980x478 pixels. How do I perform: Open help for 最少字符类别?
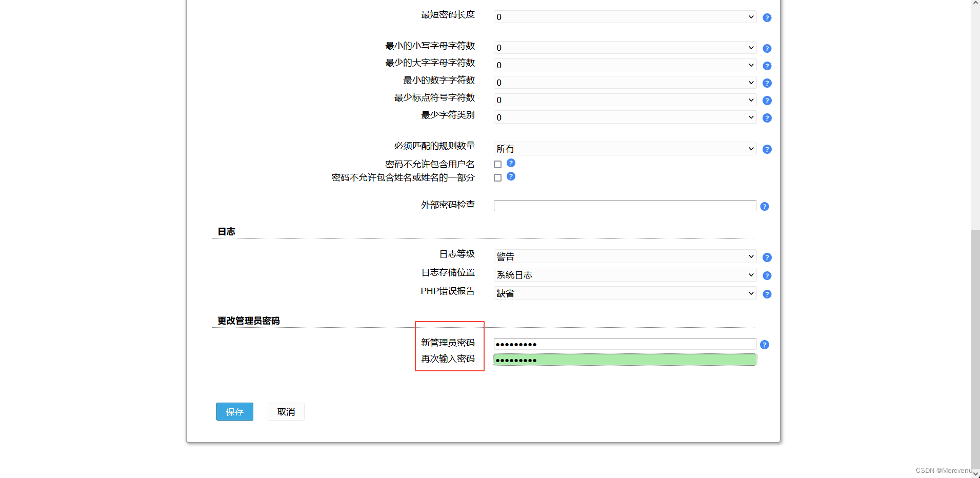(767, 118)
